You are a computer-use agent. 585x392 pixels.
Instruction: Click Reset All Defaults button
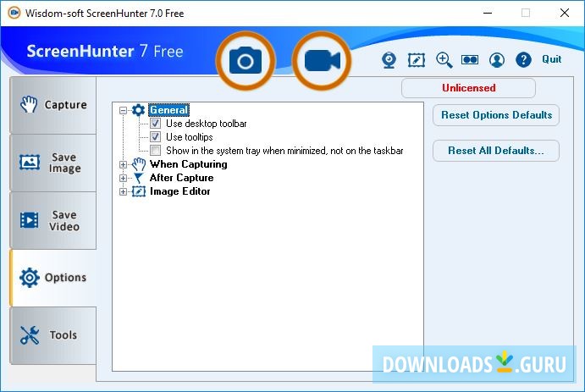(496, 151)
